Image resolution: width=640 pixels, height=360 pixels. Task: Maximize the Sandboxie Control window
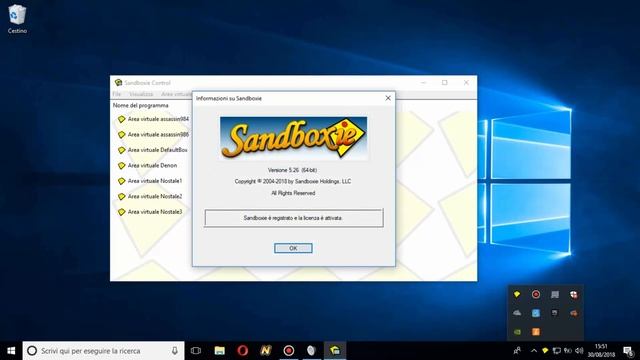pyautogui.click(x=444, y=82)
